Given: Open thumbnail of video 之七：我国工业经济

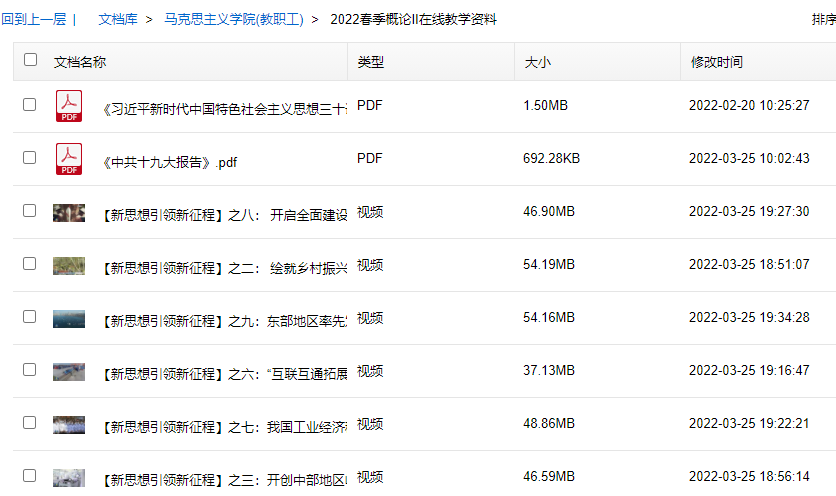Looking at the screenshot, I should 69,425.
